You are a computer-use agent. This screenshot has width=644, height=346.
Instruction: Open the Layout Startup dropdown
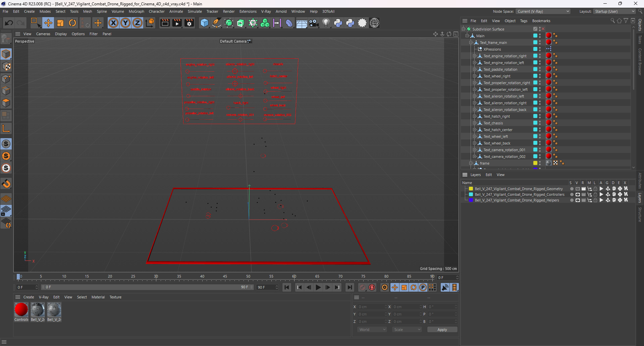614,11
